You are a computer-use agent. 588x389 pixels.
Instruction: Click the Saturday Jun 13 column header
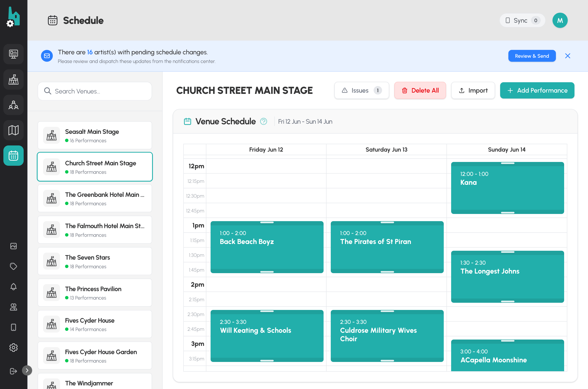click(387, 150)
